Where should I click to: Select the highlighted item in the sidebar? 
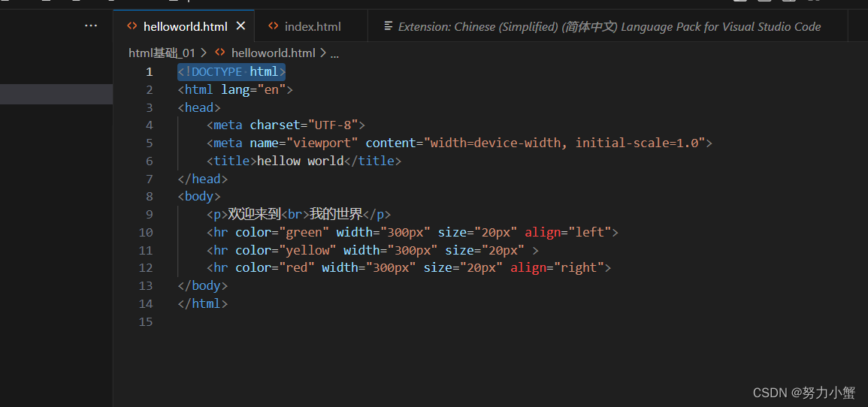(56, 94)
